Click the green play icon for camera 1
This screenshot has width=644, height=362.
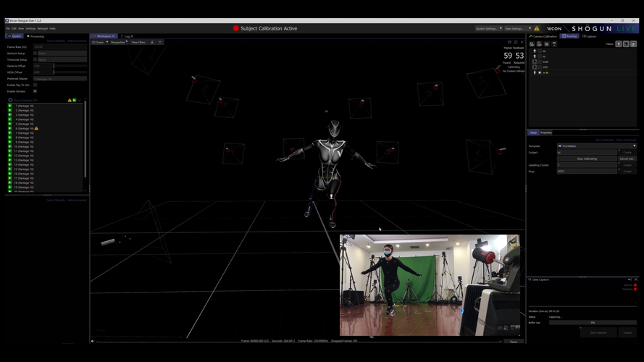[10, 106]
